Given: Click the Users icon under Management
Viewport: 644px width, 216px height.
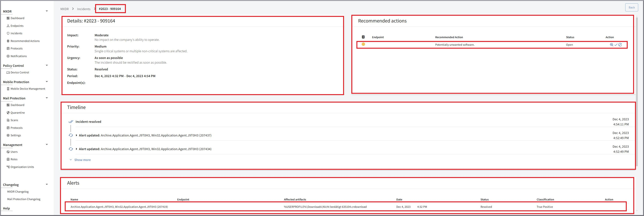Looking at the screenshot, I should 8,152.
